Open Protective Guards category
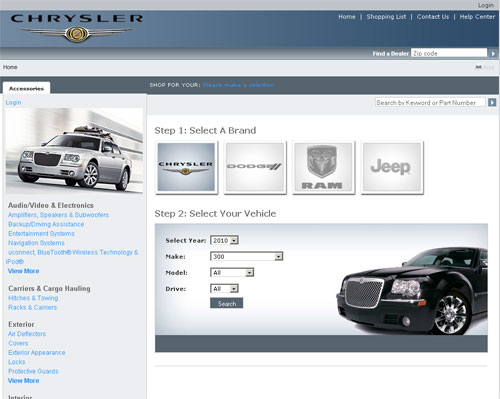Image resolution: width=500 pixels, height=399 pixels. click(33, 371)
